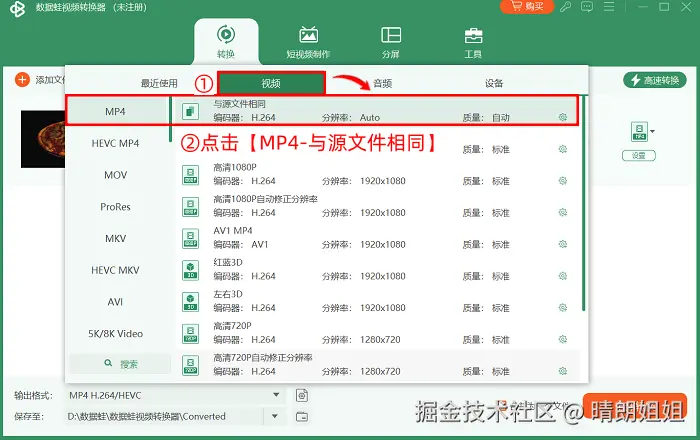Image resolution: width=700 pixels, height=440 pixels.
Task: Choose MKV in format list
Action: click(115, 238)
